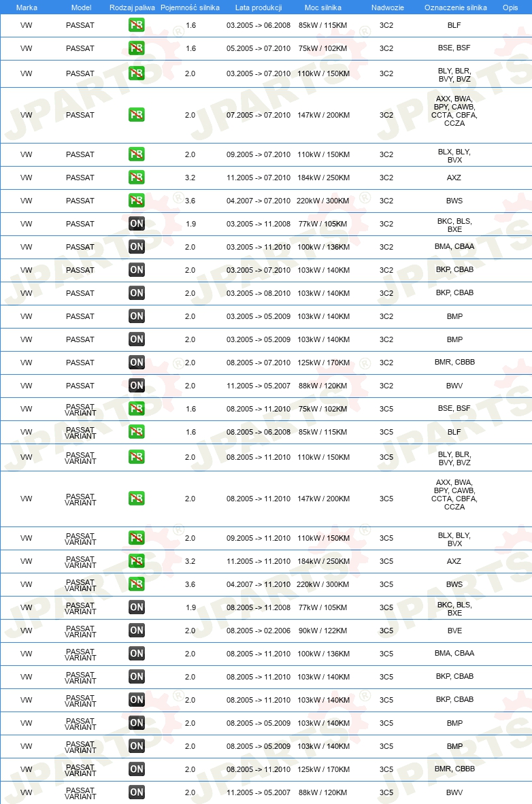532x804 pixels.
Task: Click 100kW / 136KM in the 3C2 row
Action: coord(323,247)
